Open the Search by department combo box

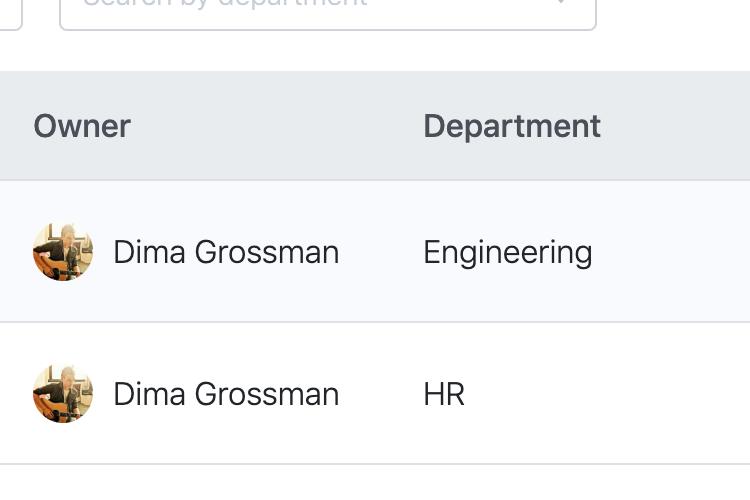(328, 12)
